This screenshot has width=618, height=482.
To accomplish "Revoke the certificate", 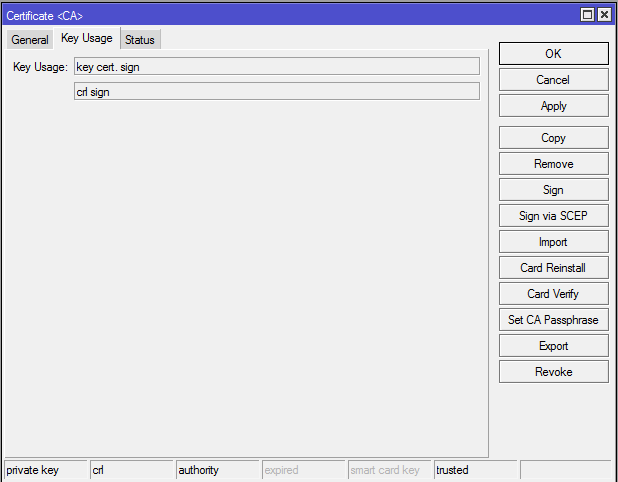I will pyautogui.click(x=553, y=372).
